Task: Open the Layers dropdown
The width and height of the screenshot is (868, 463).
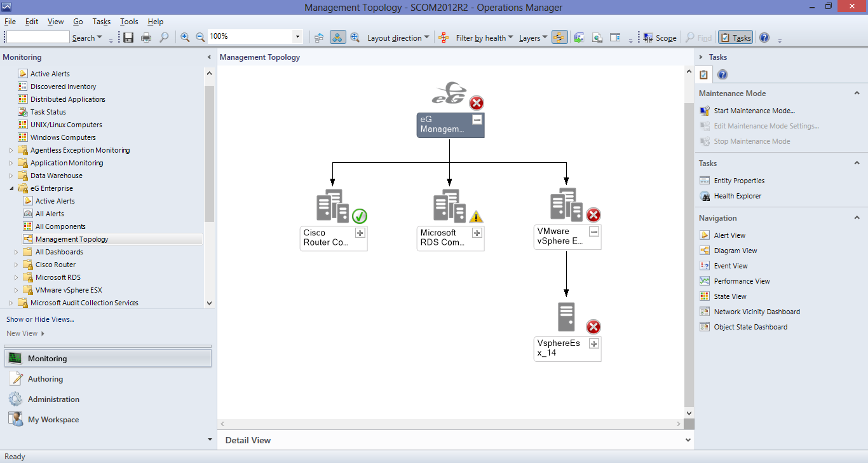Action: pyautogui.click(x=534, y=38)
